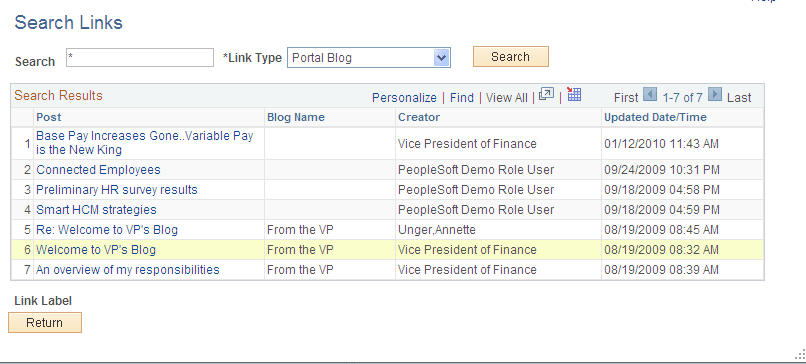Select date 08/19/2009 08:45 AM
Viewport: 806px width, 364px height.
click(661, 230)
